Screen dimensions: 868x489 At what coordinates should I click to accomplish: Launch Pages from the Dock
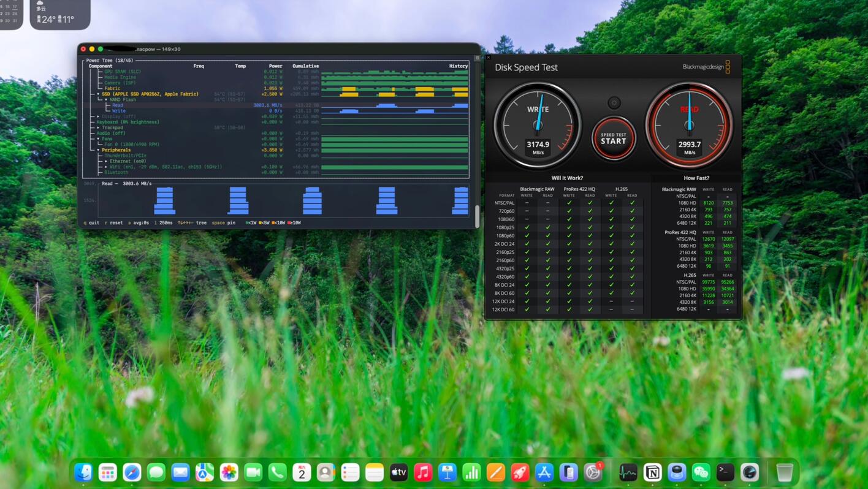(x=495, y=472)
